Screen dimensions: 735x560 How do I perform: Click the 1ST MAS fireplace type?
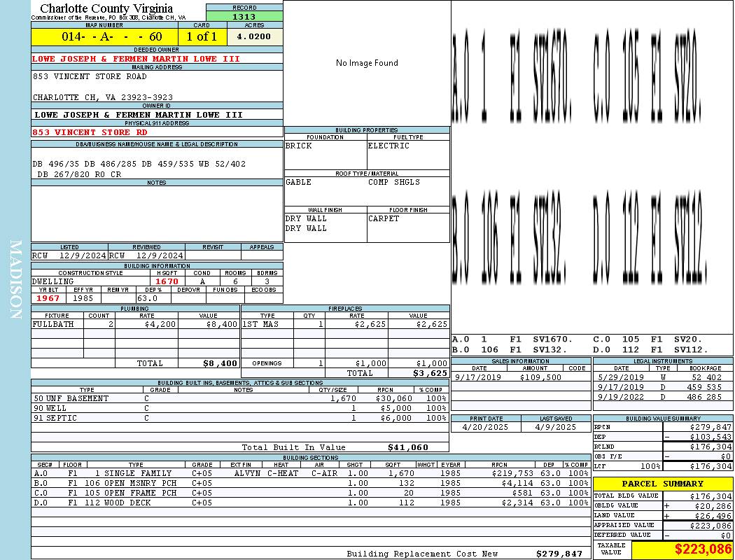coord(260,324)
